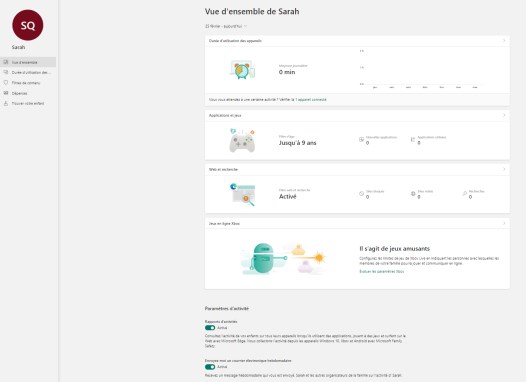The image size is (526, 382).
Task: Click the Vue d'ensemble sidebar icon
Action: pyautogui.click(x=6, y=62)
